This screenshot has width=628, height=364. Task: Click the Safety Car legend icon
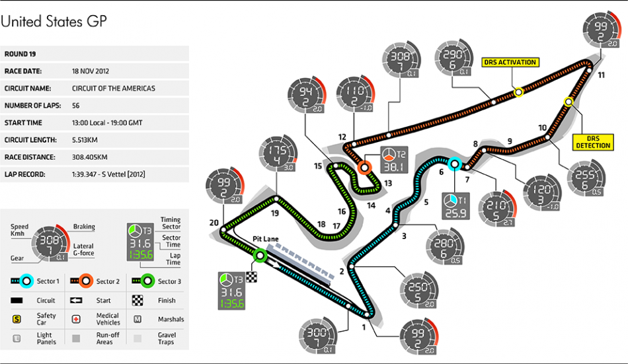point(16,319)
